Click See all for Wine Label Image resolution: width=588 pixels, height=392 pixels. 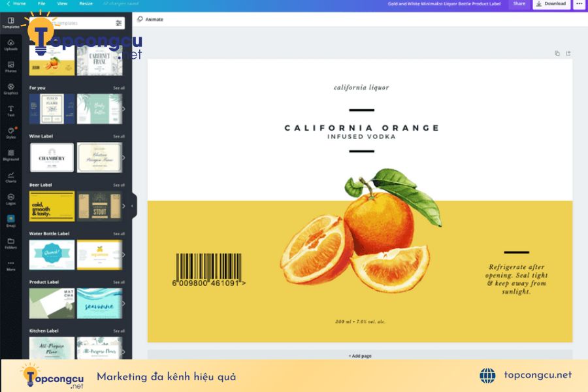tap(119, 137)
